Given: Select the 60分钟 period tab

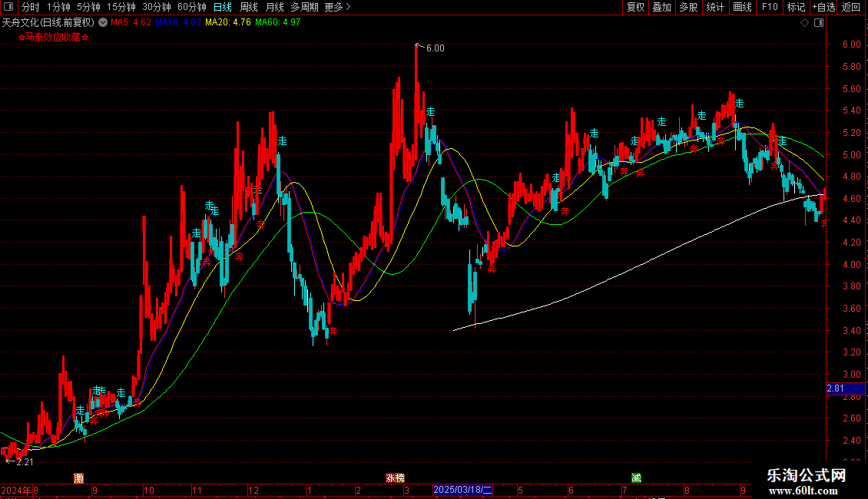Looking at the screenshot, I should (191, 7).
